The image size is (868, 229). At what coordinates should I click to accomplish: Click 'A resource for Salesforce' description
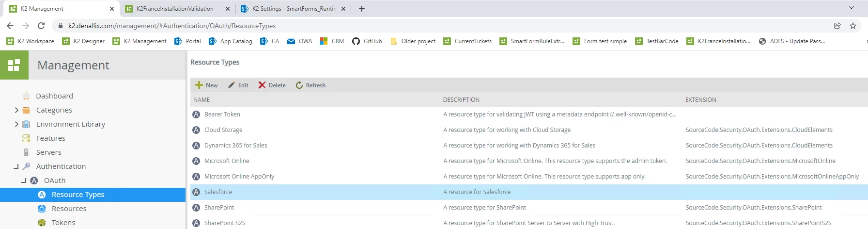tap(477, 192)
